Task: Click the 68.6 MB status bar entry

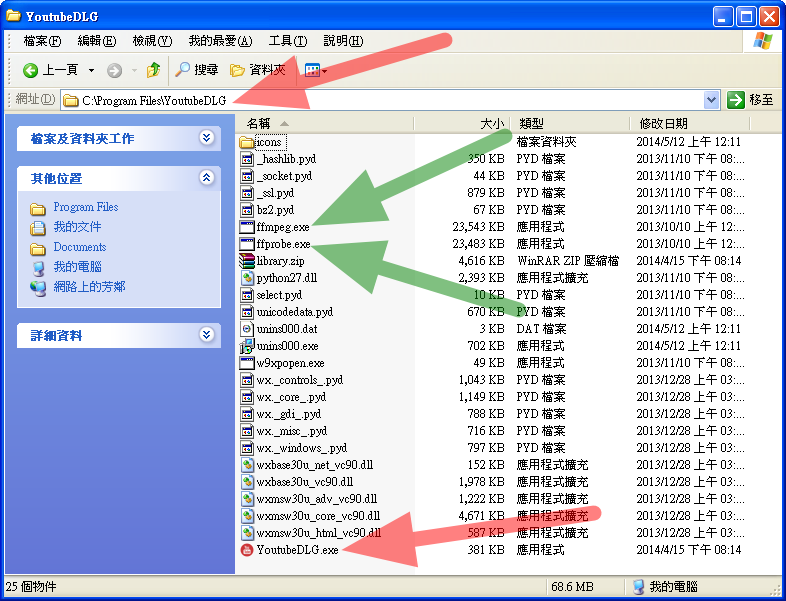Action: click(x=572, y=586)
